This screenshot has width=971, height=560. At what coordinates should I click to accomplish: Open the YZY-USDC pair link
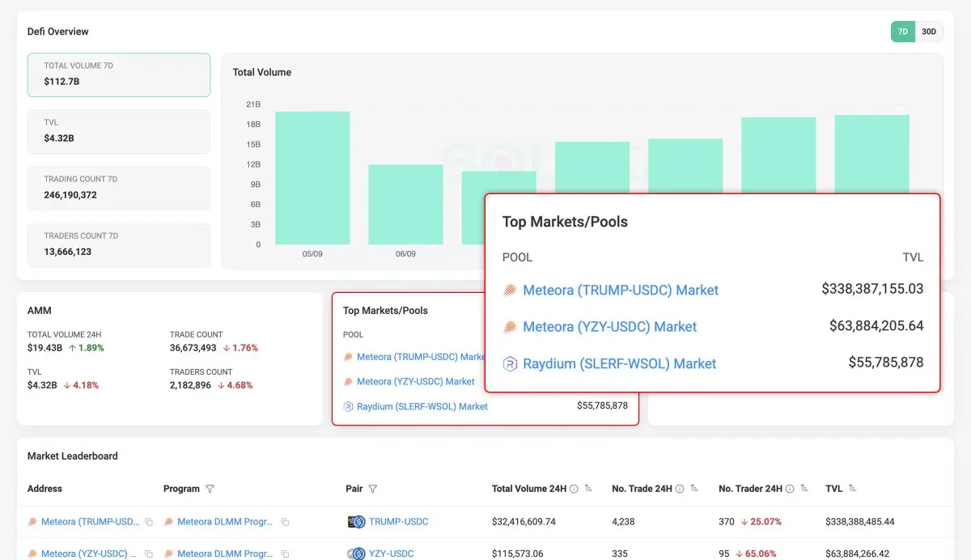pyautogui.click(x=392, y=554)
